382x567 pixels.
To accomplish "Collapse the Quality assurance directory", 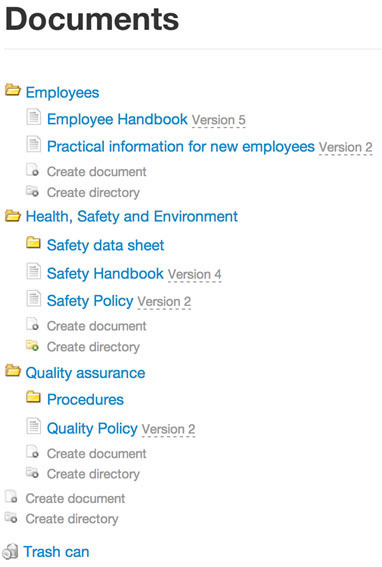I will pos(85,373).
